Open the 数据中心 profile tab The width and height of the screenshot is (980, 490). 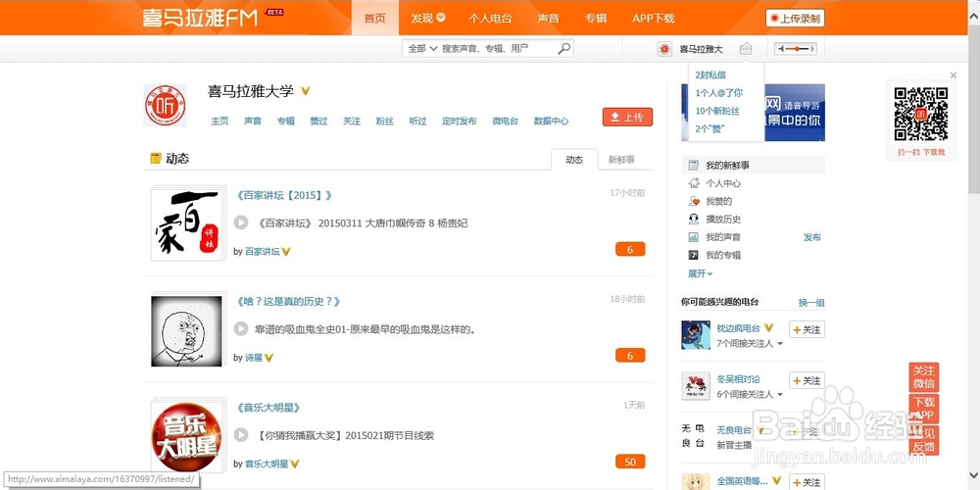coord(551,122)
